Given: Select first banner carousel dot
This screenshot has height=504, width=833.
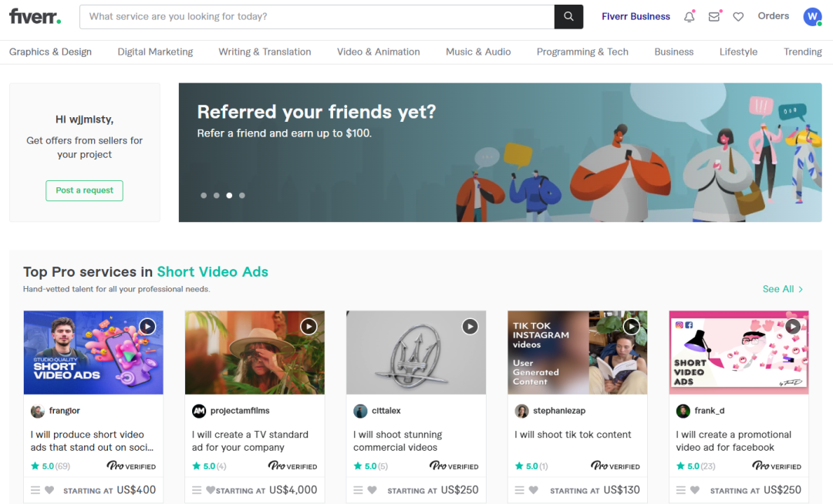Looking at the screenshot, I should pyautogui.click(x=204, y=195).
